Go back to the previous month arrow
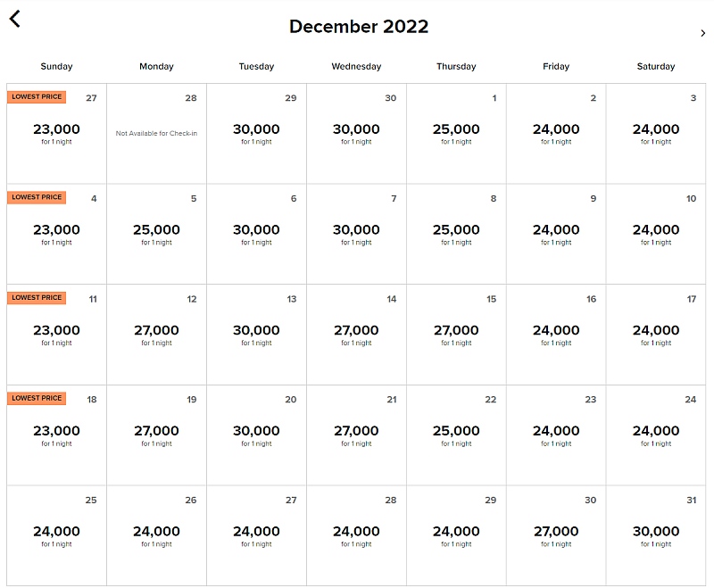 click(14, 19)
